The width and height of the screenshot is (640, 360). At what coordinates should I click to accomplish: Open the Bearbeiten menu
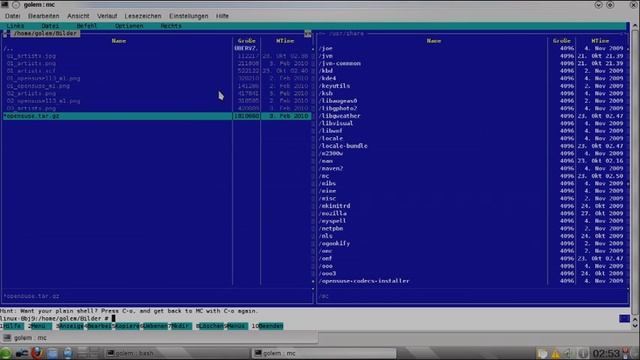pyautogui.click(x=44, y=16)
